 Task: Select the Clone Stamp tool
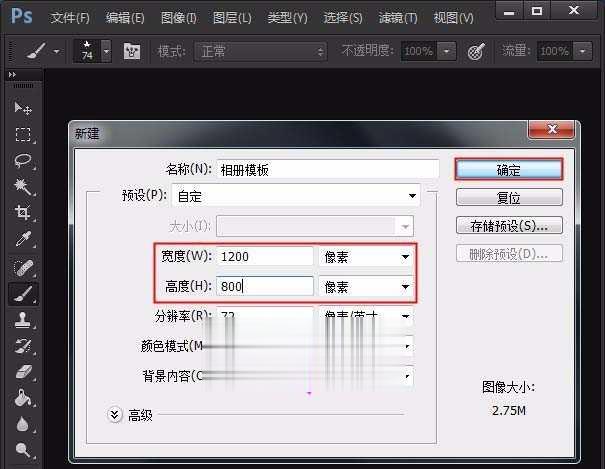point(23,320)
